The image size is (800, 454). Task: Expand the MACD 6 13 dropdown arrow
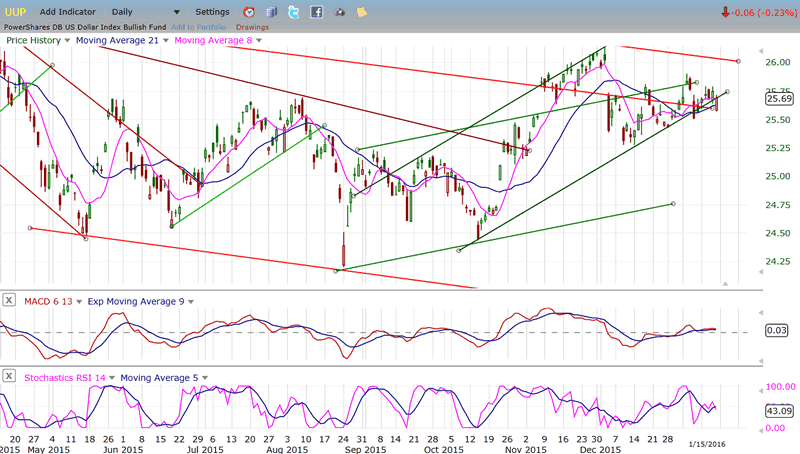click(79, 302)
